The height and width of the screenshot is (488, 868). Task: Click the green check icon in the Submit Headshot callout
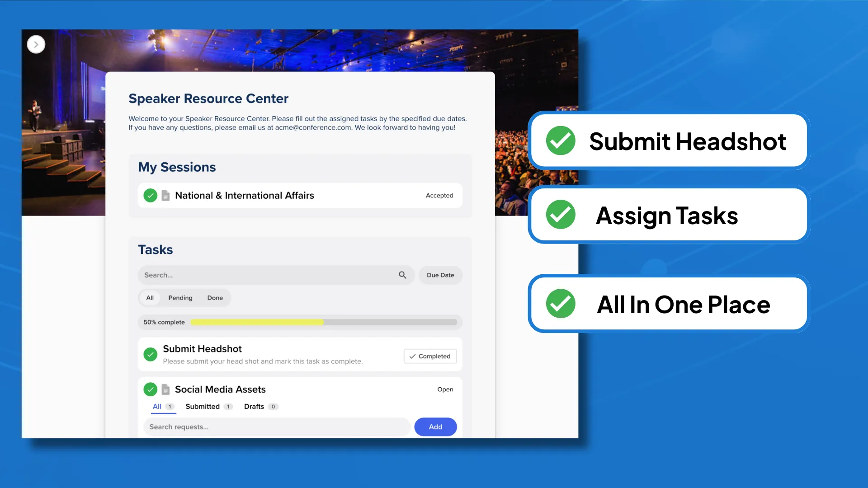tap(561, 141)
